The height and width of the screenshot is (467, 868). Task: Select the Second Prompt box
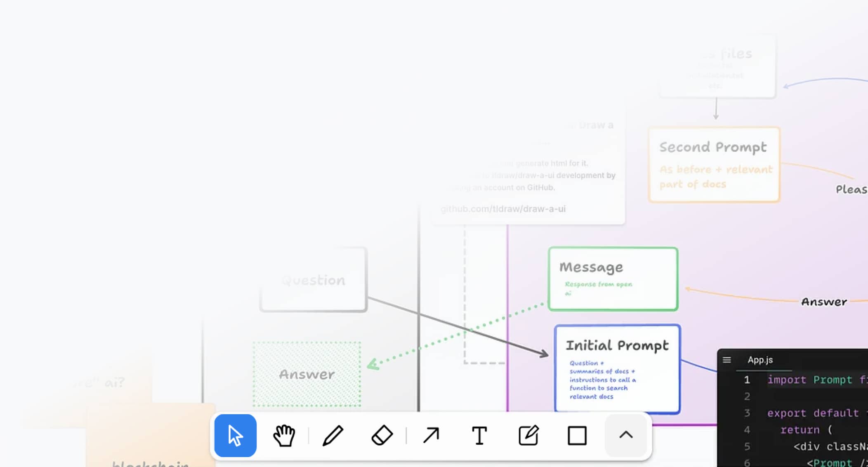coord(714,165)
